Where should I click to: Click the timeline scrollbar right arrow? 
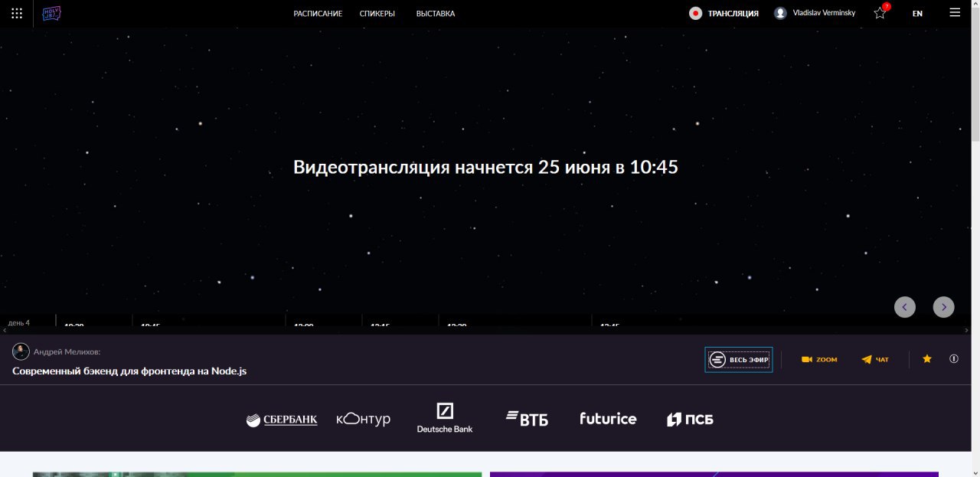(x=966, y=330)
